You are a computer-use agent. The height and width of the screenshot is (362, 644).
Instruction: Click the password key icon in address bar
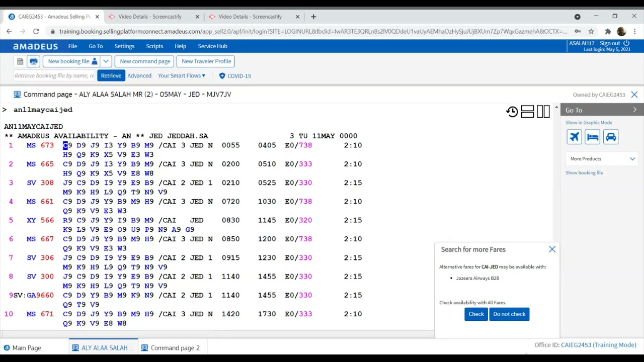coord(578,31)
